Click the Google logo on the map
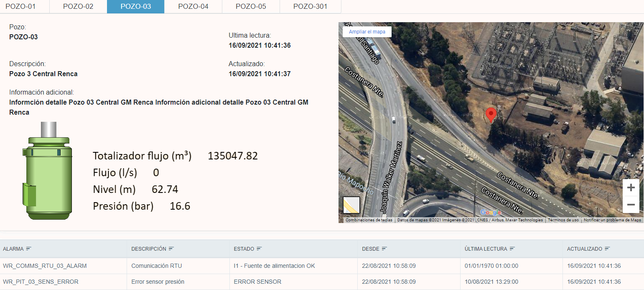The height and width of the screenshot is (290, 644). (491, 213)
